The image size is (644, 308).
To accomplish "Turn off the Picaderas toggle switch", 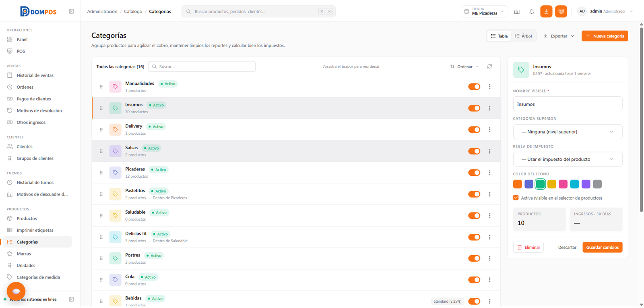I will coord(474,173).
